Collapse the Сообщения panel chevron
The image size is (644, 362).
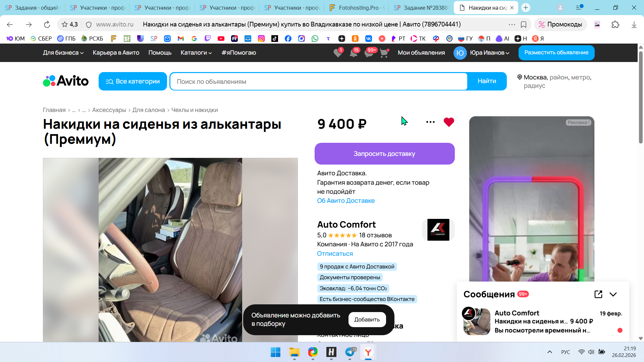click(613, 294)
